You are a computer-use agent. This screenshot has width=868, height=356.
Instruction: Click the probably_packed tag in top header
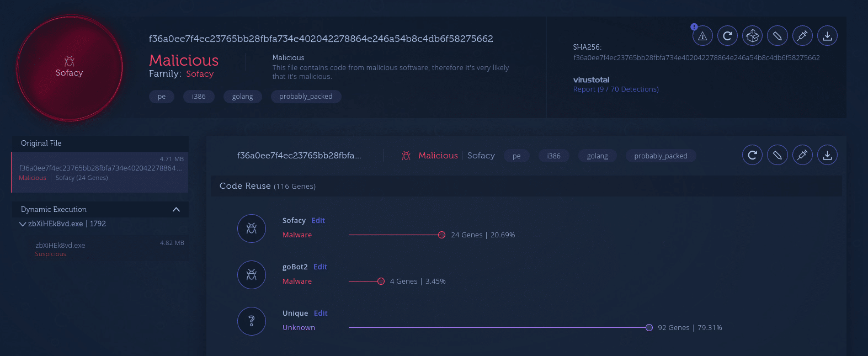[x=306, y=97]
